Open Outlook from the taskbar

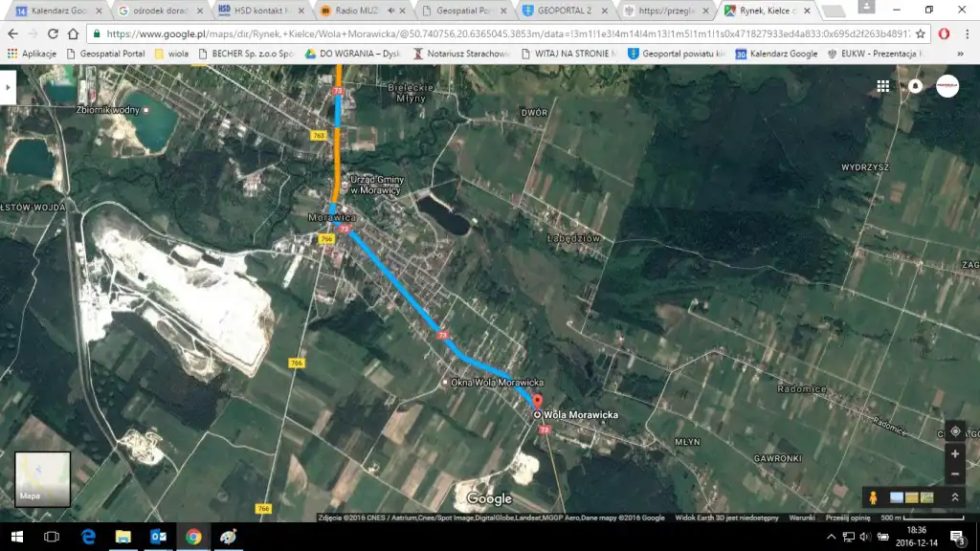pos(158,537)
